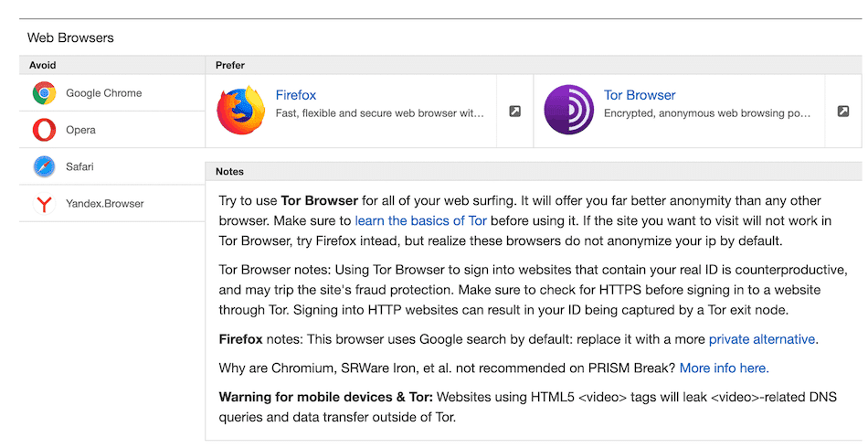This screenshot has width=868, height=448.
Task: Click the Google Chrome logo icon
Action: [x=44, y=93]
